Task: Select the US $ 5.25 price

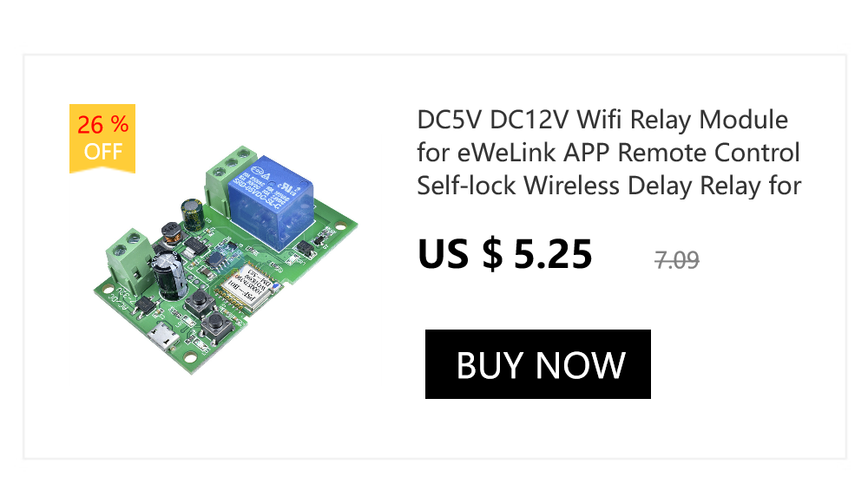Action: tap(505, 255)
